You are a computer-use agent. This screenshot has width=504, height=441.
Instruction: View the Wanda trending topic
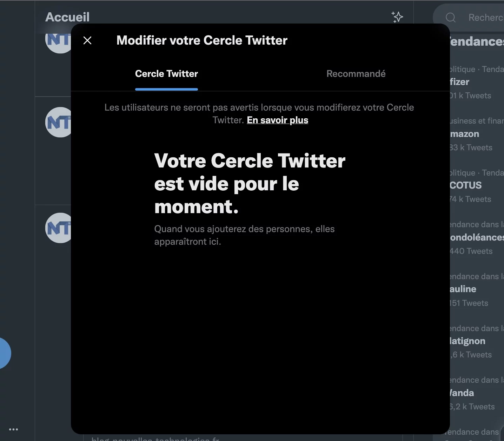[462, 393]
